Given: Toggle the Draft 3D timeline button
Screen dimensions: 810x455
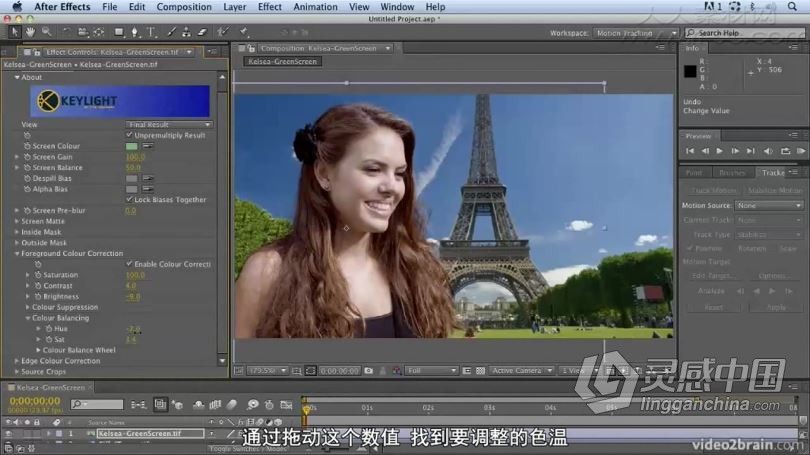Looking at the screenshot, I should pos(178,405).
